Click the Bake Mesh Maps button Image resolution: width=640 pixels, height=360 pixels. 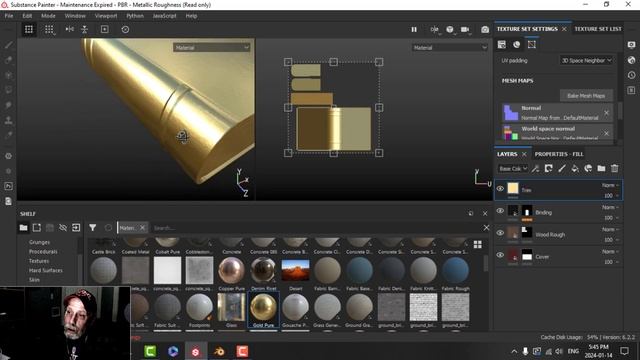(586, 96)
